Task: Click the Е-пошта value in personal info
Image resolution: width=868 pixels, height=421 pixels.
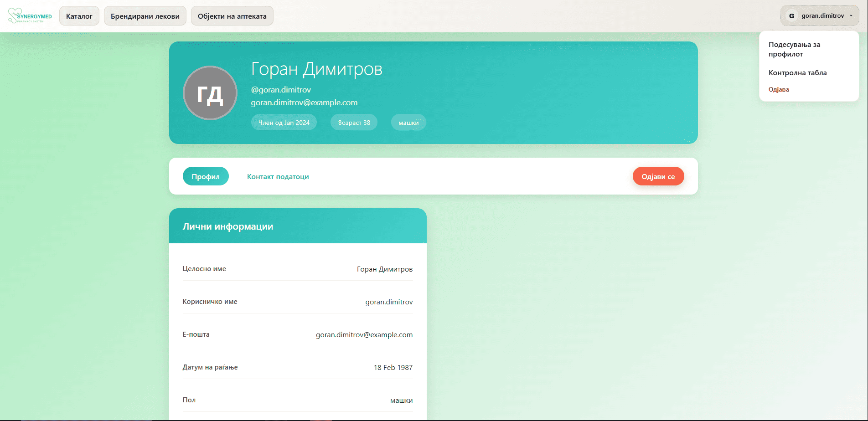Action: [x=364, y=335]
